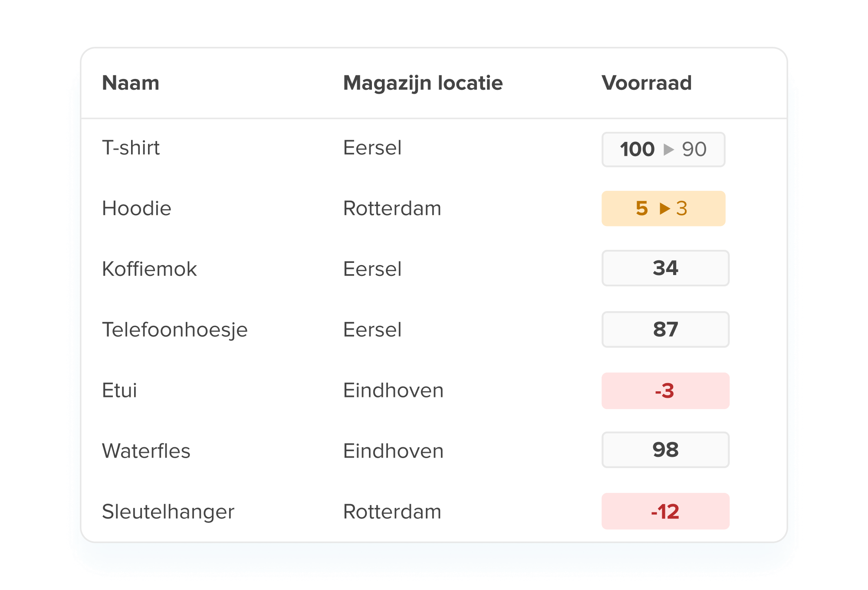Screen dimensions: 868x590
Task: Click the Voorraad column header
Action: [x=646, y=83]
